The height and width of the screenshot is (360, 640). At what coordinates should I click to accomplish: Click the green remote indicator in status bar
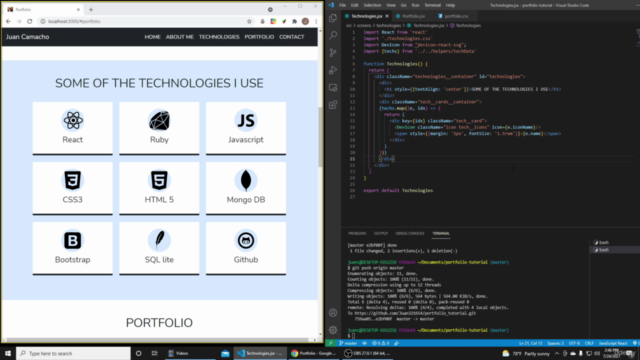331,343
